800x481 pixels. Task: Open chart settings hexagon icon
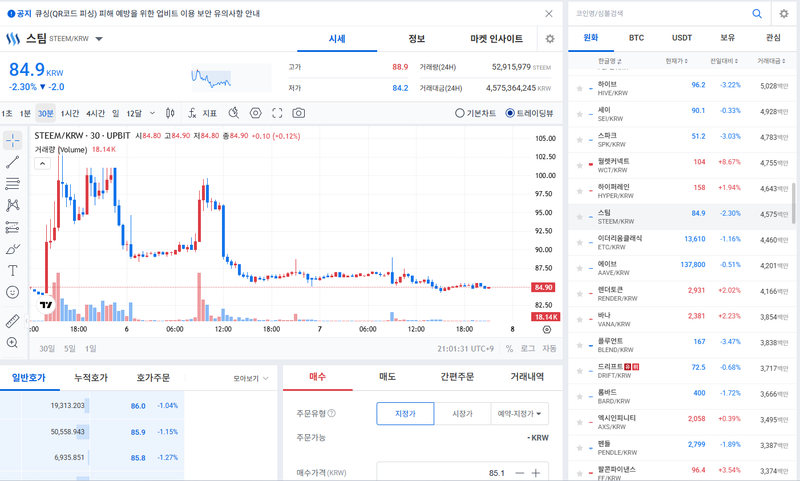coord(256,113)
